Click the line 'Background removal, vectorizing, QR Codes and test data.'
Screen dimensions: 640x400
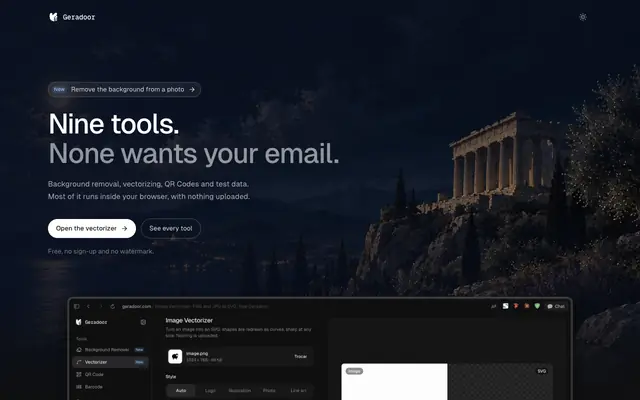[x=148, y=184]
